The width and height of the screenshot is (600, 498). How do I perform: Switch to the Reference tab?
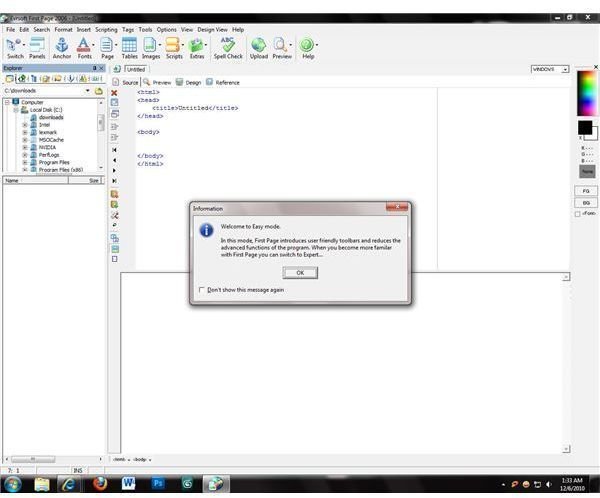[223, 82]
